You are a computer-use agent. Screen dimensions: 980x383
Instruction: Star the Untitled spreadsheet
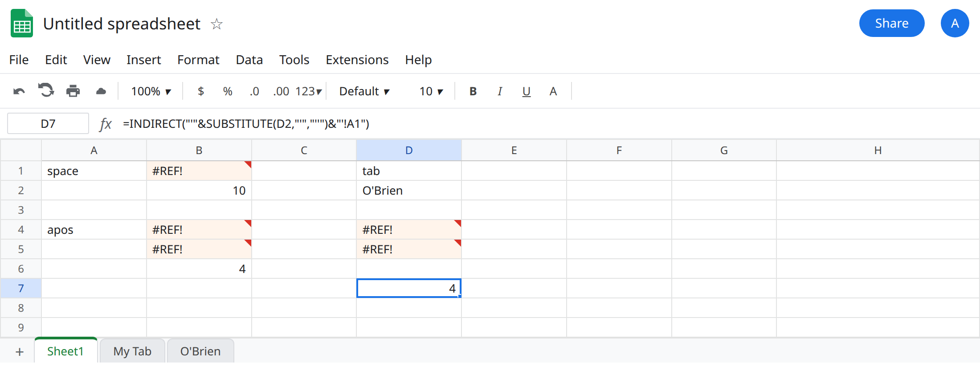(216, 24)
